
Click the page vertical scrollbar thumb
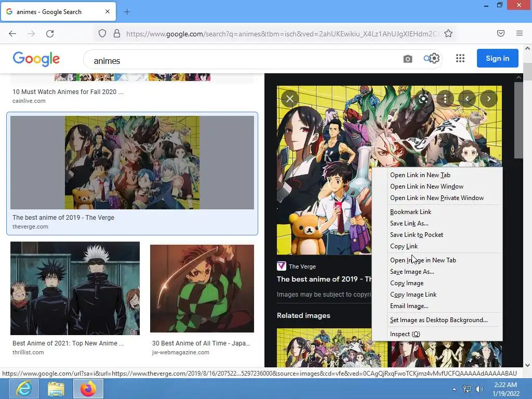(528, 71)
